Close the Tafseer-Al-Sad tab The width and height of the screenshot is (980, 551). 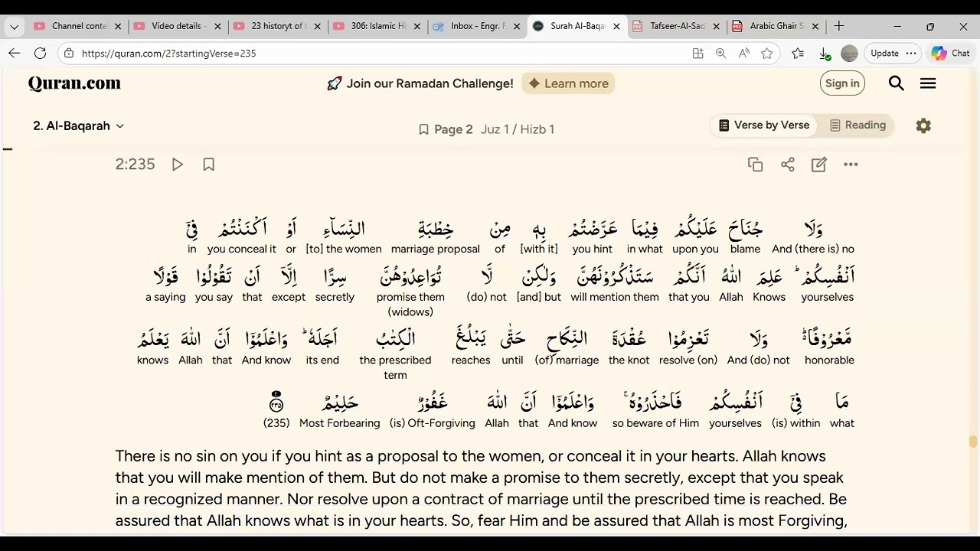(x=717, y=26)
